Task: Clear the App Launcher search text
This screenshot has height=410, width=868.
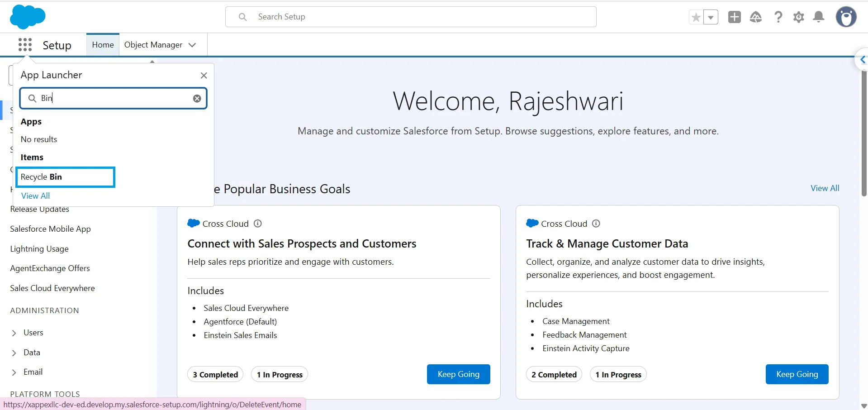Action: tap(197, 99)
